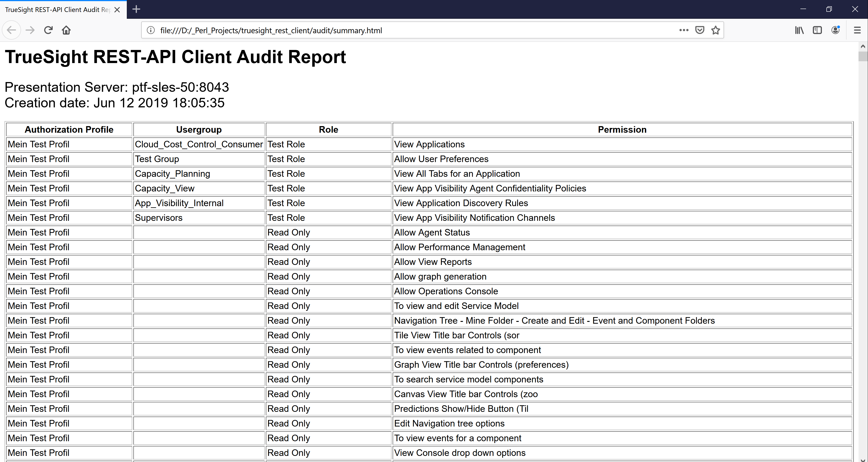
Task: Click To search service model components
Action: coord(622,379)
